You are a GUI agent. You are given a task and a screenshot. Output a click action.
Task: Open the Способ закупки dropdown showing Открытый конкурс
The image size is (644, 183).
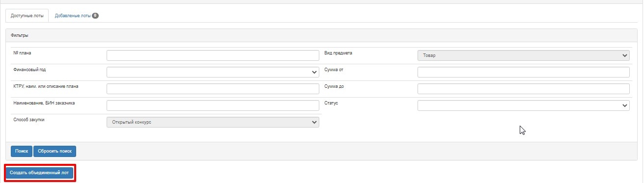(213, 122)
